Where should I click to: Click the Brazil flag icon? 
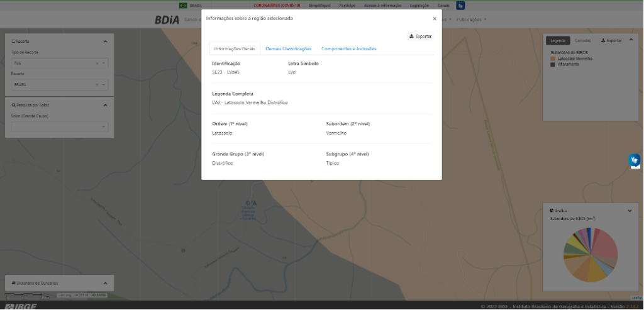(183, 5)
